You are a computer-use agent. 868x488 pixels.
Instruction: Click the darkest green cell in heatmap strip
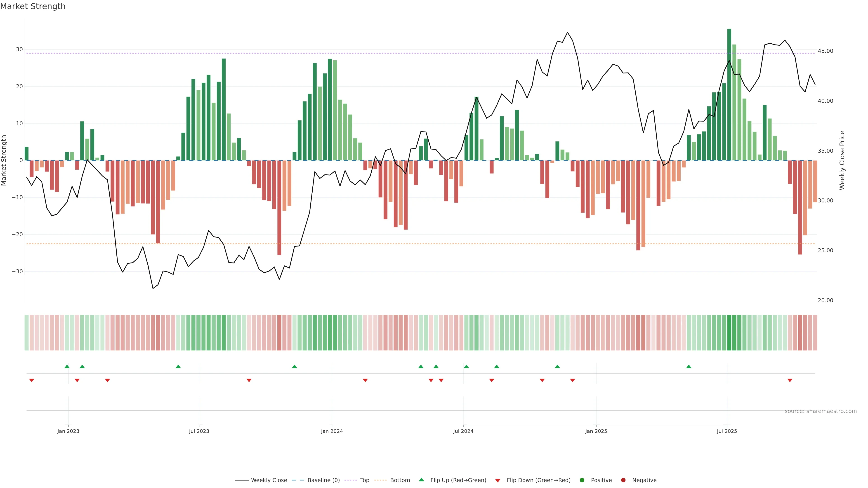coord(729,333)
